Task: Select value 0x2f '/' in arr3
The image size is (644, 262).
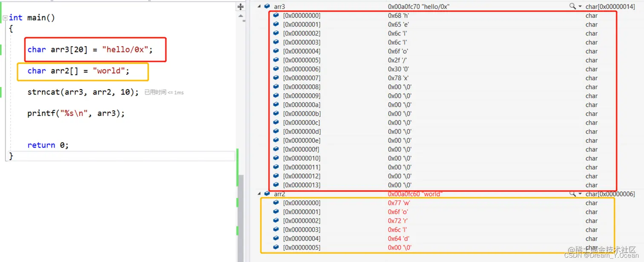Action: [x=398, y=60]
